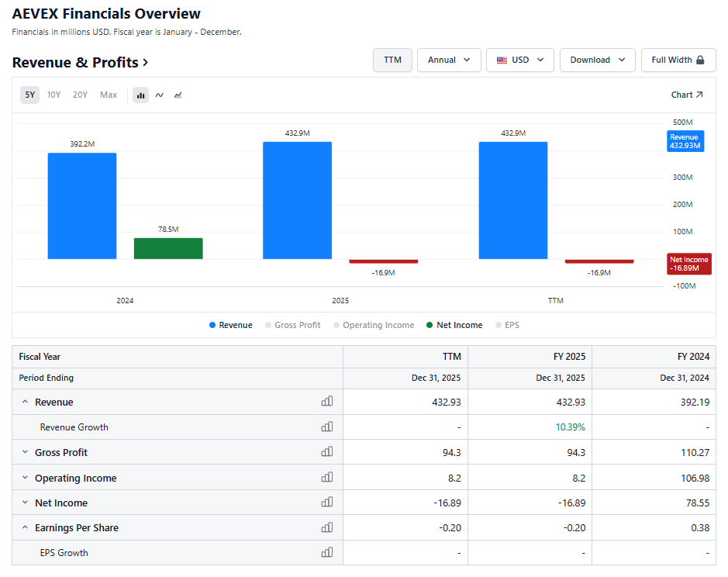This screenshot has width=728, height=577.
Task: Select the bar chart view icon
Action: coord(140,95)
